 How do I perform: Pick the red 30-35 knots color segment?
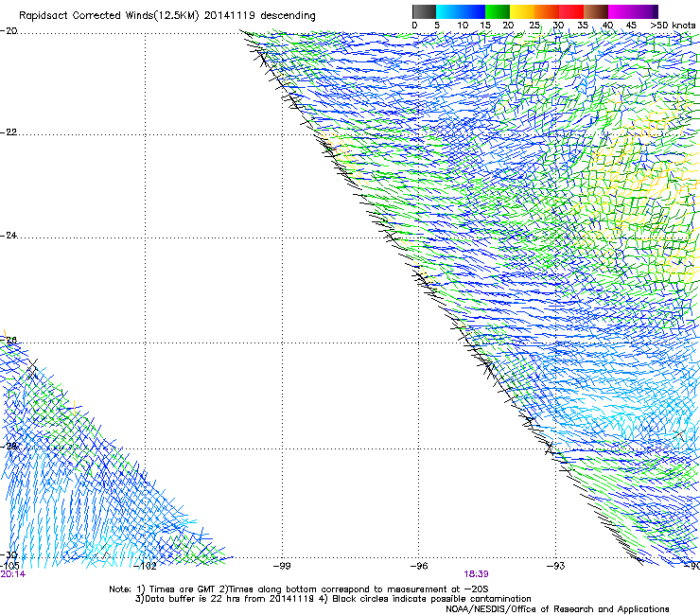(x=571, y=11)
